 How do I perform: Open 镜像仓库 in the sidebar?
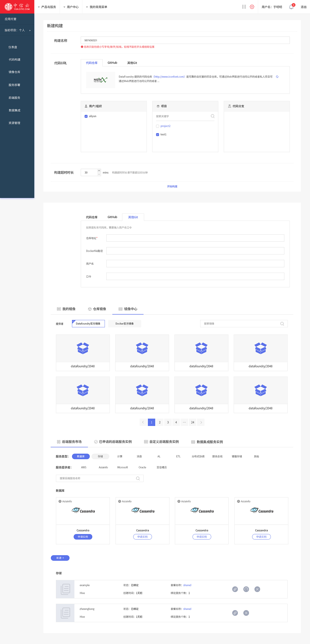pyautogui.click(x=15, y=72)
